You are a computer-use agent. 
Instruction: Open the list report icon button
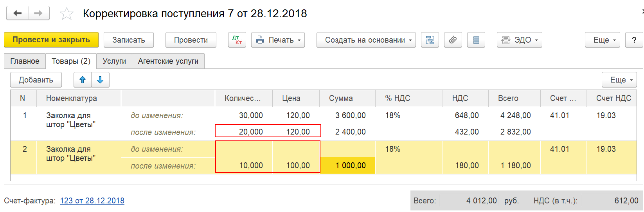[476, 40]
